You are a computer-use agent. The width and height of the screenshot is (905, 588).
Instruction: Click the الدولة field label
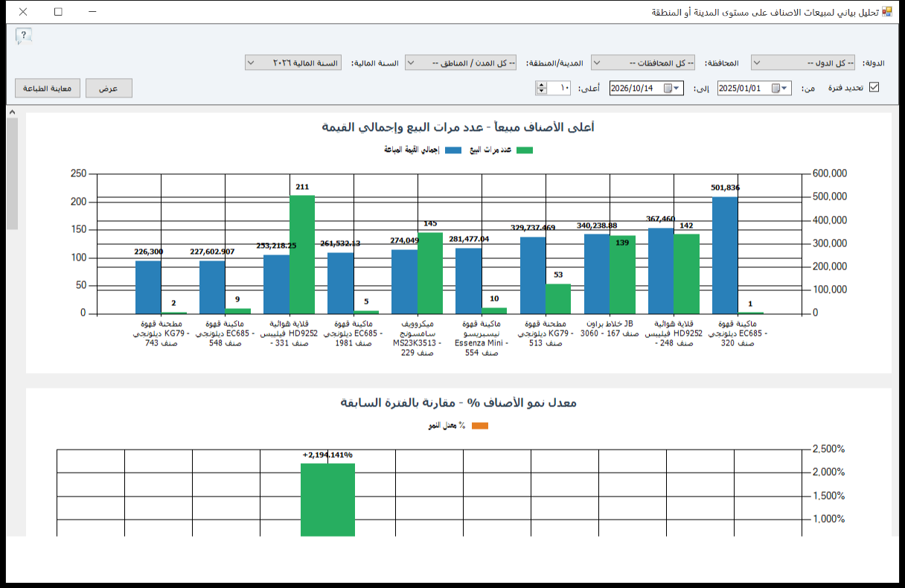(x=874, y=63)
